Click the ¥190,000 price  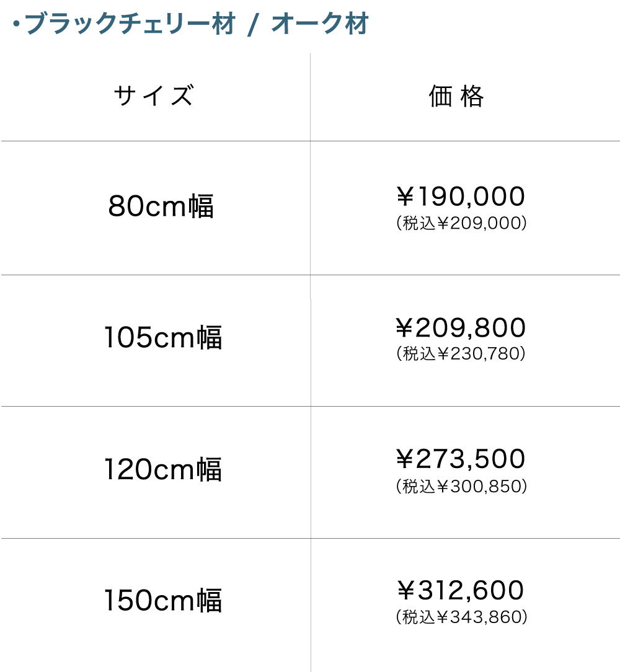461,197
